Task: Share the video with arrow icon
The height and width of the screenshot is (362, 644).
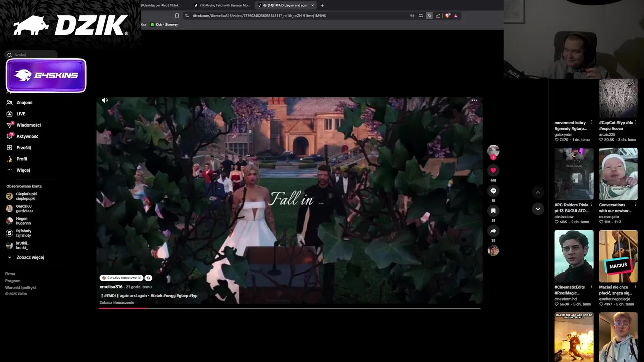Action: tap(493, 231)
